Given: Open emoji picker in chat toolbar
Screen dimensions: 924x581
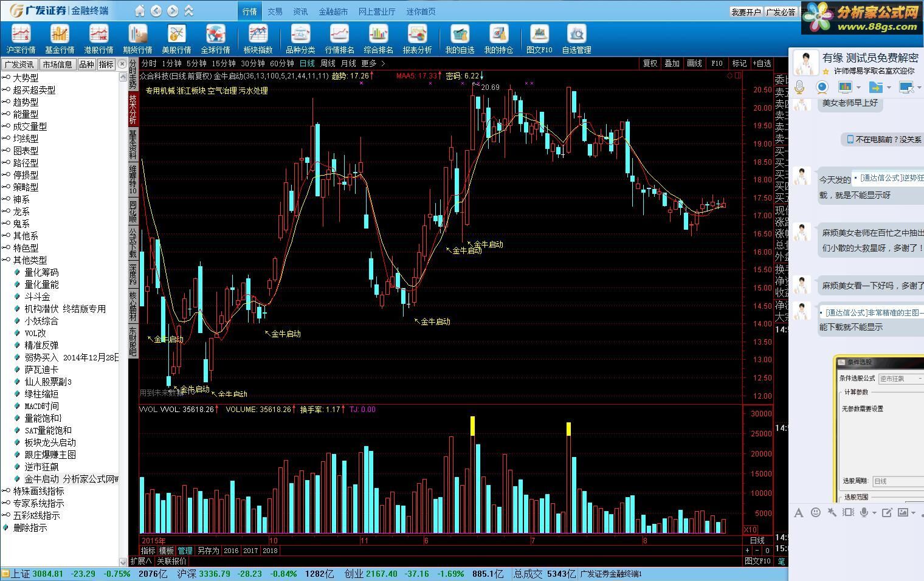Looking at the screenshot, I should pyautogui.click(x=815, y=513).
